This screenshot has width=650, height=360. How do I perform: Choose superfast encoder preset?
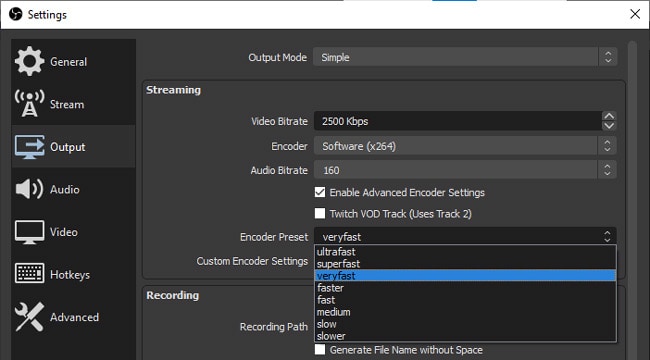[x=465, y=263]
